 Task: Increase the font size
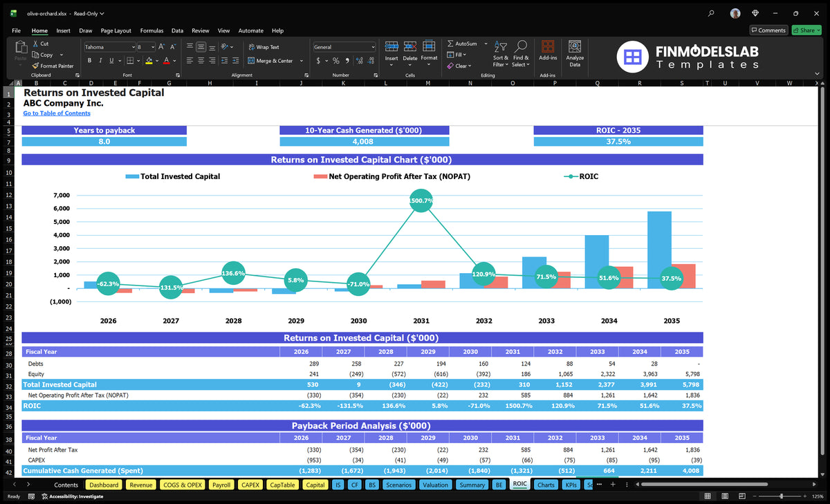tap(162, 47)
